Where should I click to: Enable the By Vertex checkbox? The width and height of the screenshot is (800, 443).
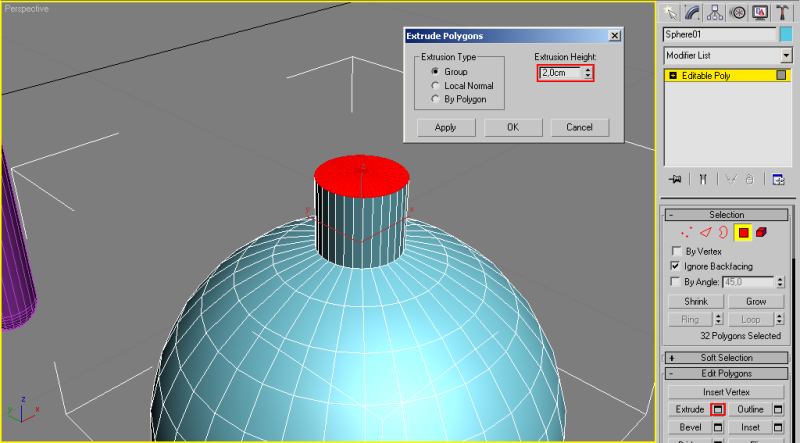(677, 252)
